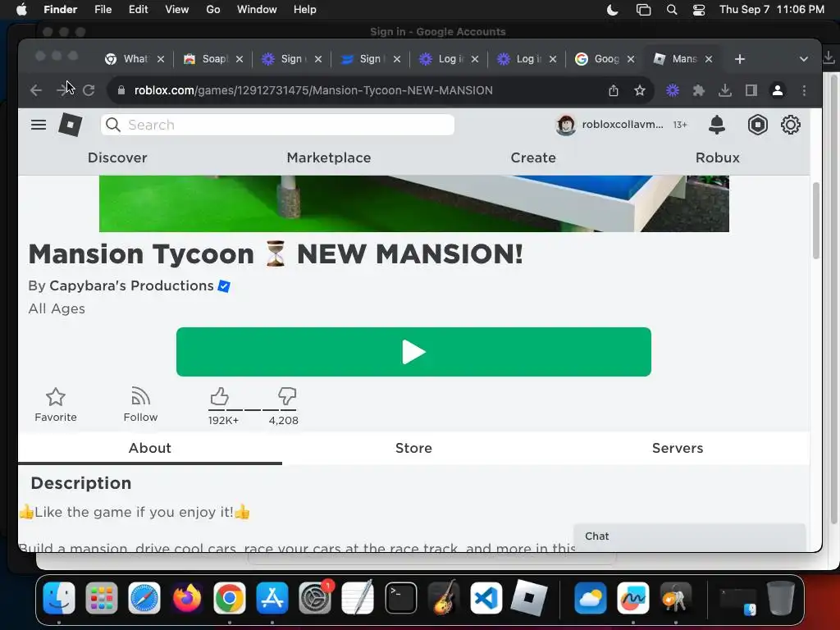The width and height of the screenshot is (840, 630).
Task: Click the robloxcollavm username link
Action: pyautogui.click(x=623, y=125)
